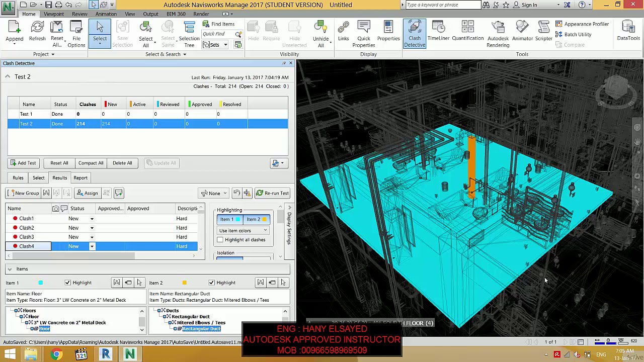Viewport: 644px width, 362px height.
Task: Click the Add Comment icon in results toolbar
Action: 119,193
